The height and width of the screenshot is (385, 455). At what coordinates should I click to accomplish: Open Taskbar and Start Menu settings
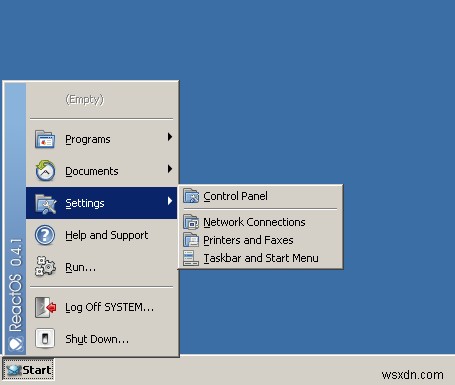[x=261, y=258]
